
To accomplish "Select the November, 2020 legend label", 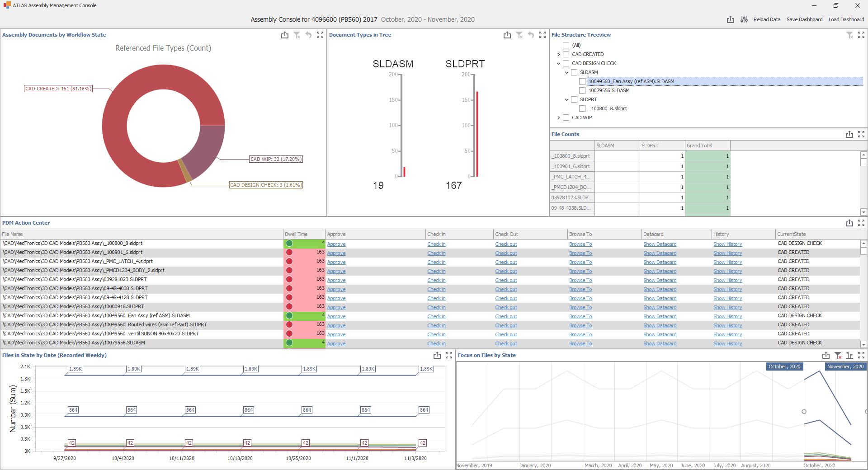I will (845, 367).
